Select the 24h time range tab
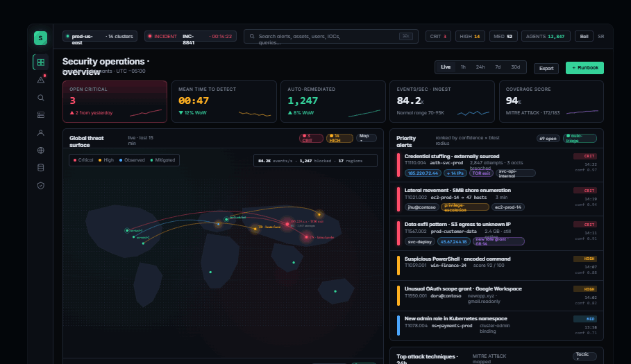 pos(480,67)
